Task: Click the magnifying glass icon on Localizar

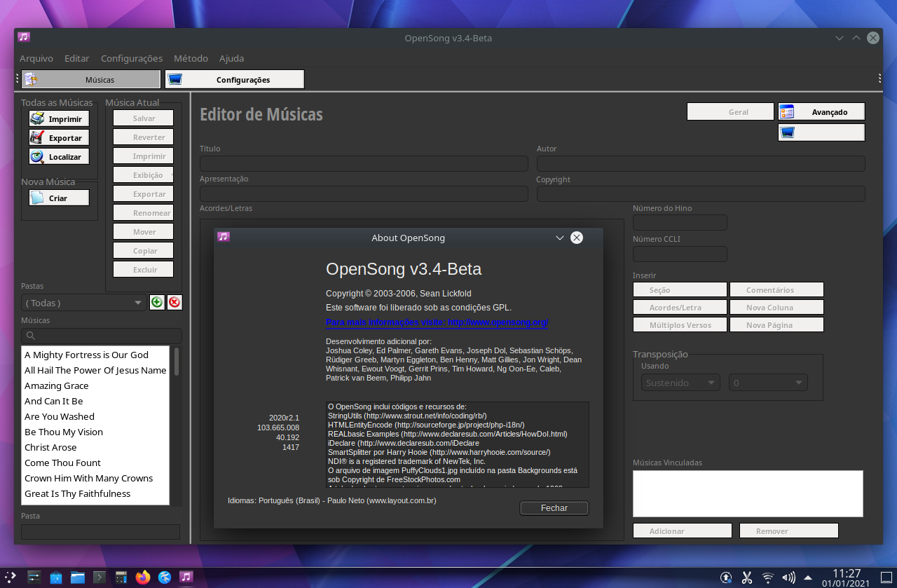Action: point(37,156)
